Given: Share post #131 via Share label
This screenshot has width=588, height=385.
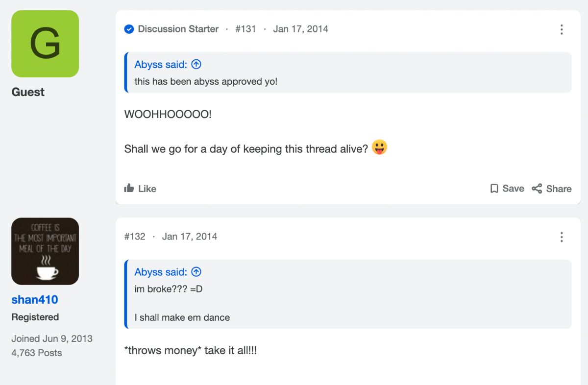Looking at the screenshot, I should coord(552,189).
